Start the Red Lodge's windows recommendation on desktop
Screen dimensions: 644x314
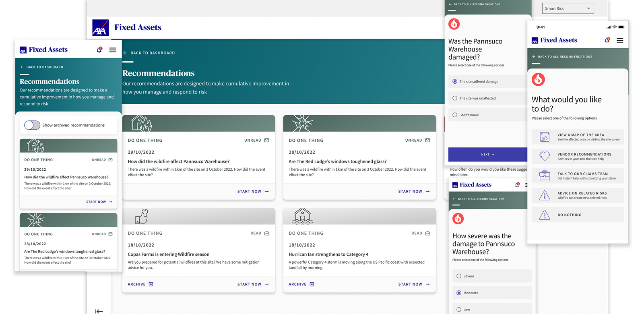click(414, 192)
